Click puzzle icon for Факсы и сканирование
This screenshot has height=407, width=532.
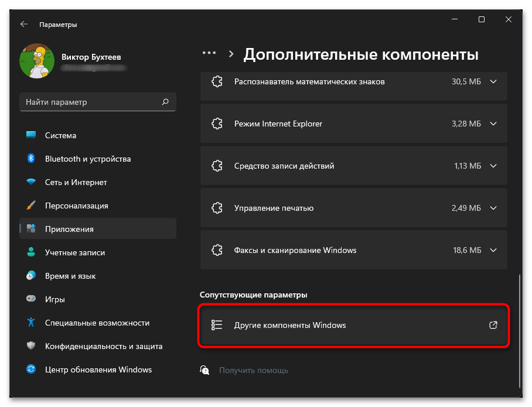[217, 250]
